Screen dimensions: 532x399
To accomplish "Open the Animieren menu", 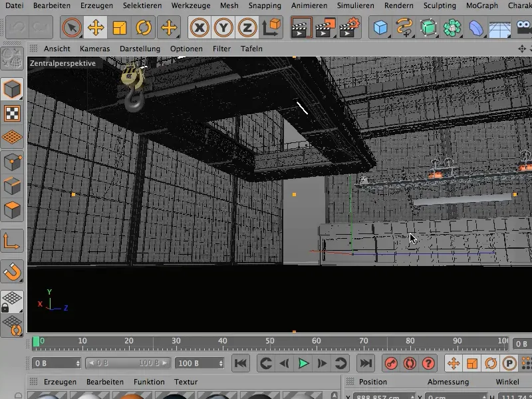I will (309, 5).
